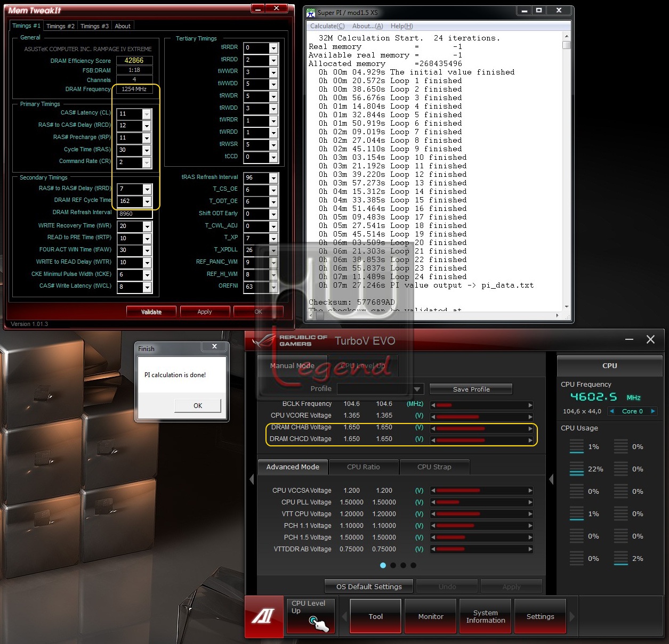Screen dimensions: 669x644
Task: Click Save Profile button
Action: pyautogui.click(x=471, y=389)
